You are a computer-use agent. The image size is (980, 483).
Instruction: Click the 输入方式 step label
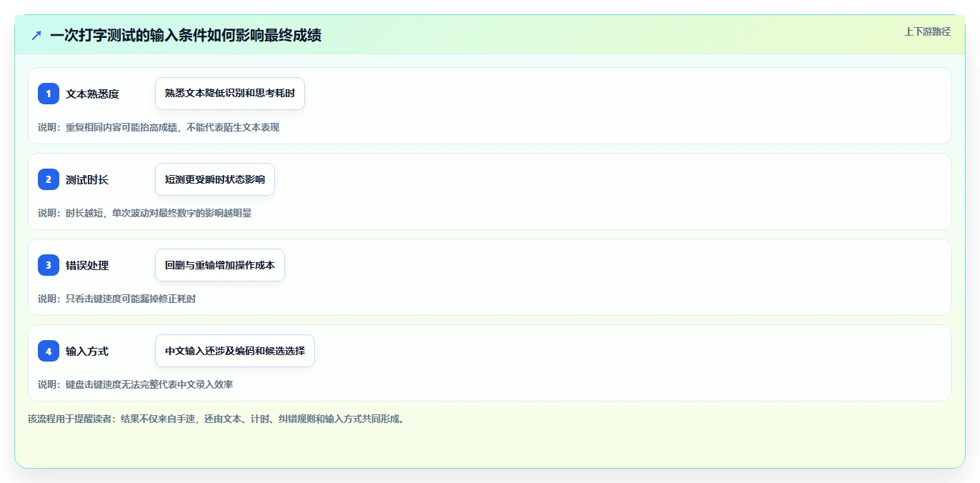87,351
